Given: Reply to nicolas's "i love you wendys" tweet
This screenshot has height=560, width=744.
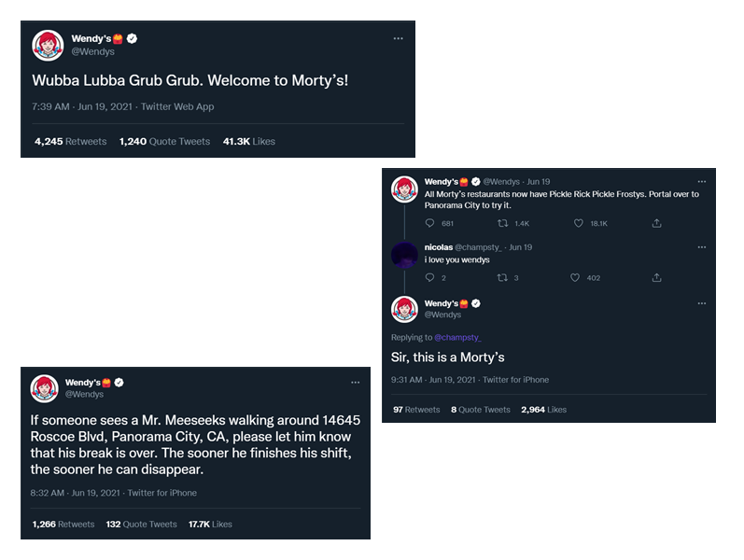Looking at the screenshot, I should pos(429,277).
